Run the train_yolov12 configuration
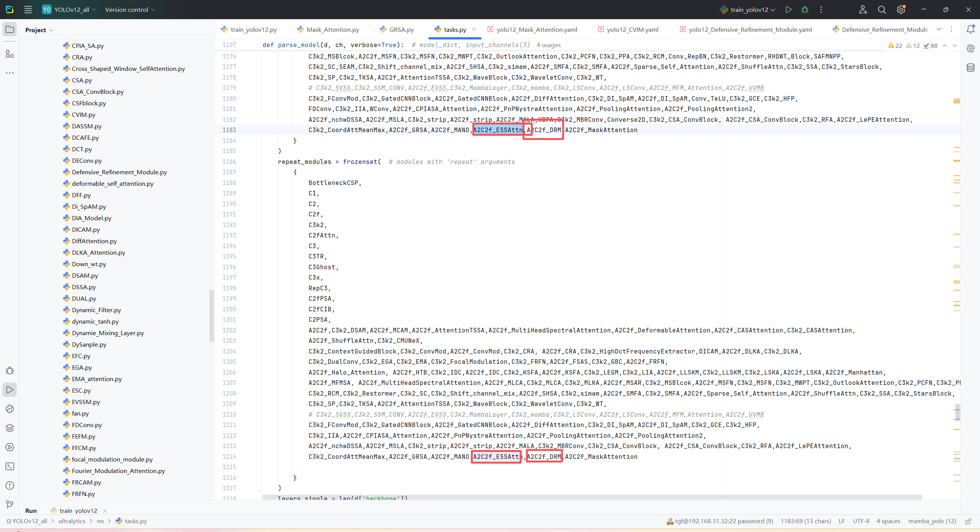 pyautogui.click(x=788, y=10)
